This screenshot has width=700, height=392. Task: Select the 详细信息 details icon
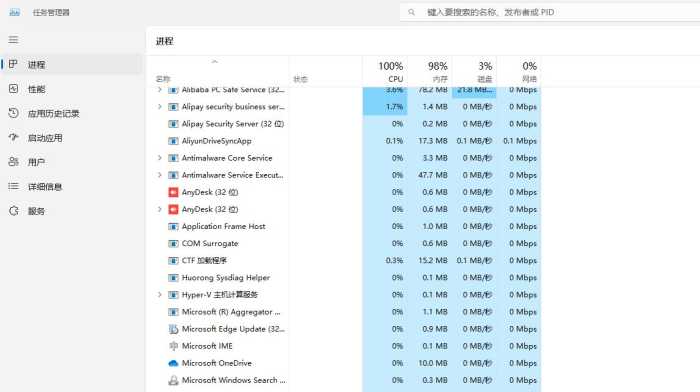point(13,186)
